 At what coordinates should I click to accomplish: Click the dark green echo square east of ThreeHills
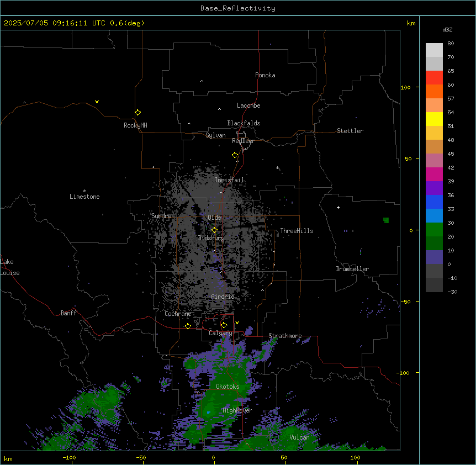(x=386, y=220)
